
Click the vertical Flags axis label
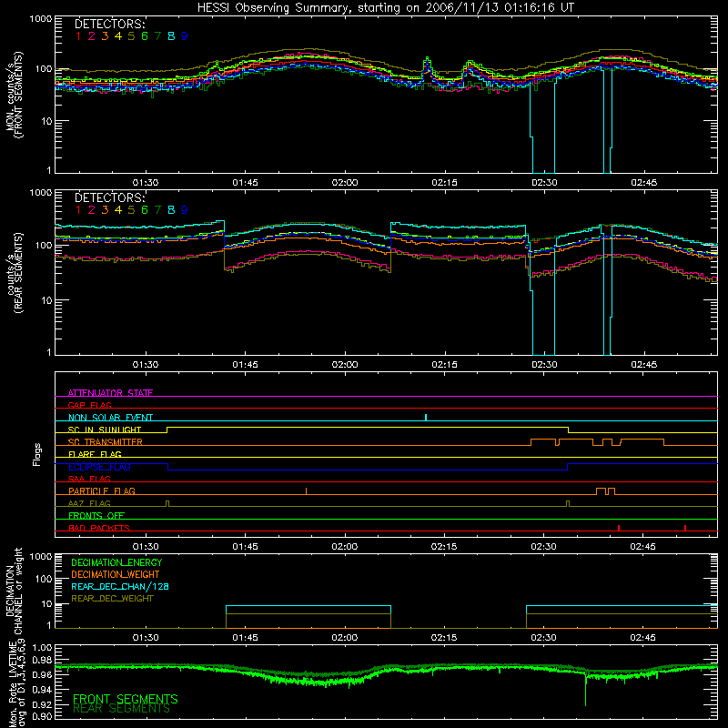point(37,455)
